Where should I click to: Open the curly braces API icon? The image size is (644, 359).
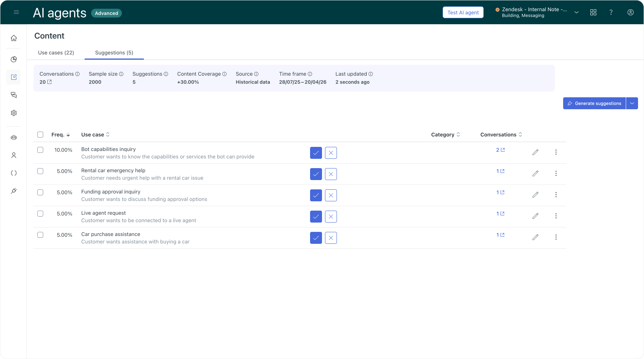[x=14, y=173]
